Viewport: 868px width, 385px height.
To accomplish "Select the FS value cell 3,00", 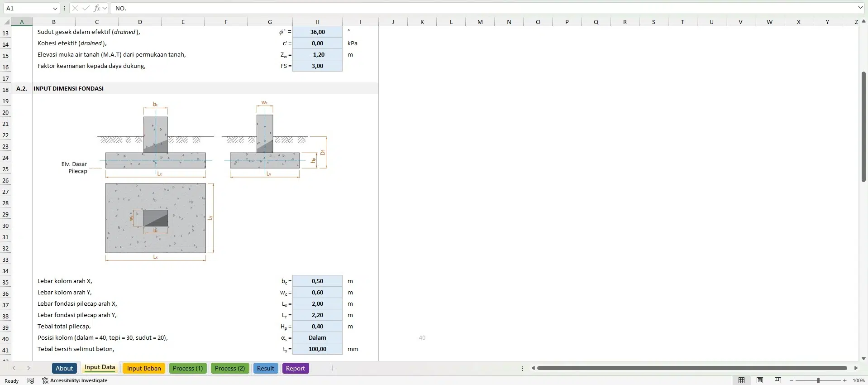I will tap(317, 66).
